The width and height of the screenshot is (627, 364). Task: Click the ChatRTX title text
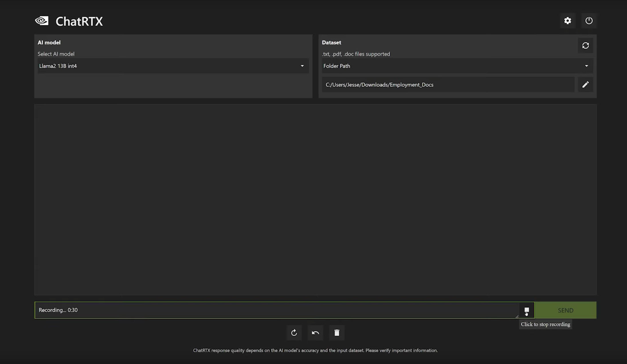(79, 21)
